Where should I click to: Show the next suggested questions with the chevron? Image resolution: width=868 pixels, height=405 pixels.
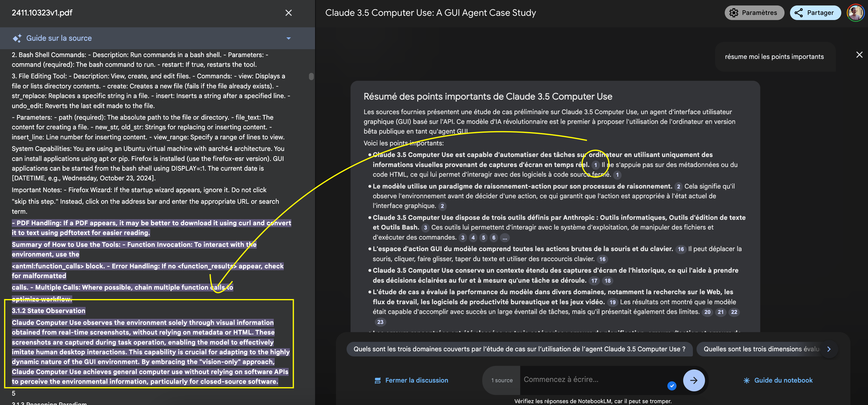pos(829,349)
